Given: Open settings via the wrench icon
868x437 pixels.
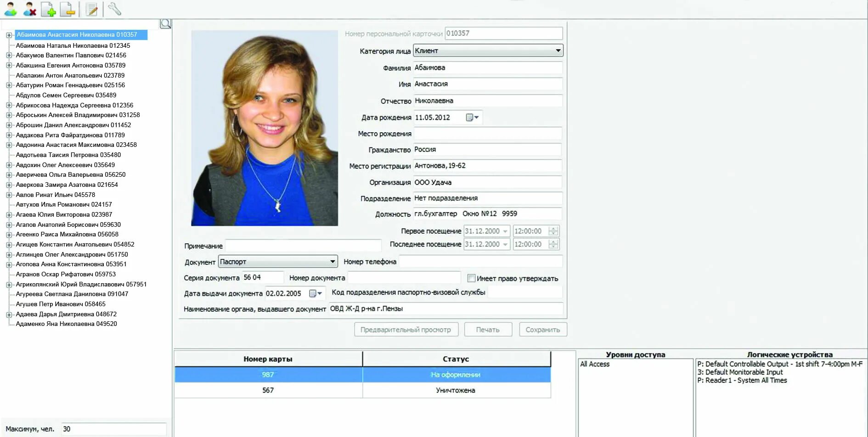Looking at the screenshot, I should point(113,8).
